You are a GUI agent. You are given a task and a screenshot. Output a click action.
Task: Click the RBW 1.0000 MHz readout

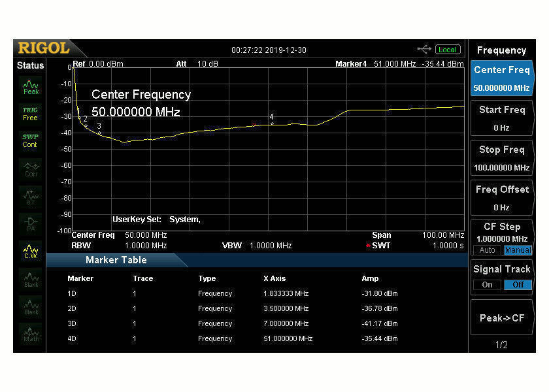click(119, 246)
